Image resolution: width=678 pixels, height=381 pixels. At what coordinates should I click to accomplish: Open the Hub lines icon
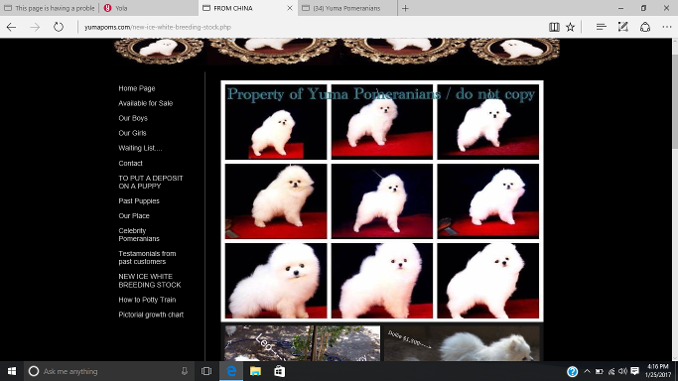601,27
